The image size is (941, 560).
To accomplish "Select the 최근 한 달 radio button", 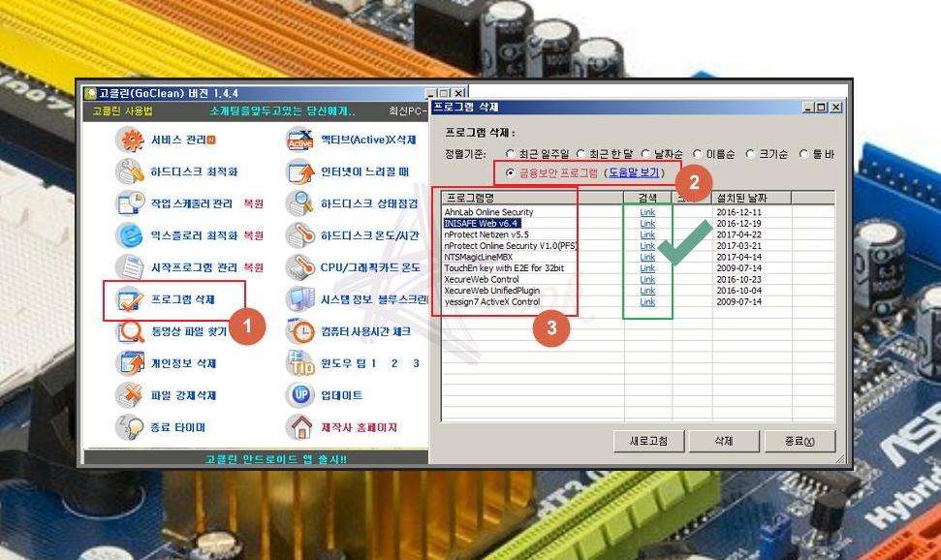I will [x=580, y=154].
